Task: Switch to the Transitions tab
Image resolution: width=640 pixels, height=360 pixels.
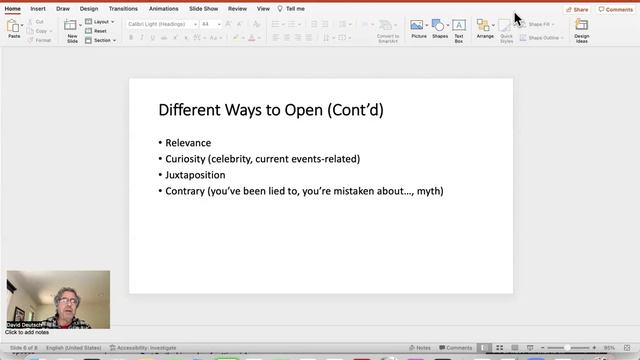Action: [123, 9]
